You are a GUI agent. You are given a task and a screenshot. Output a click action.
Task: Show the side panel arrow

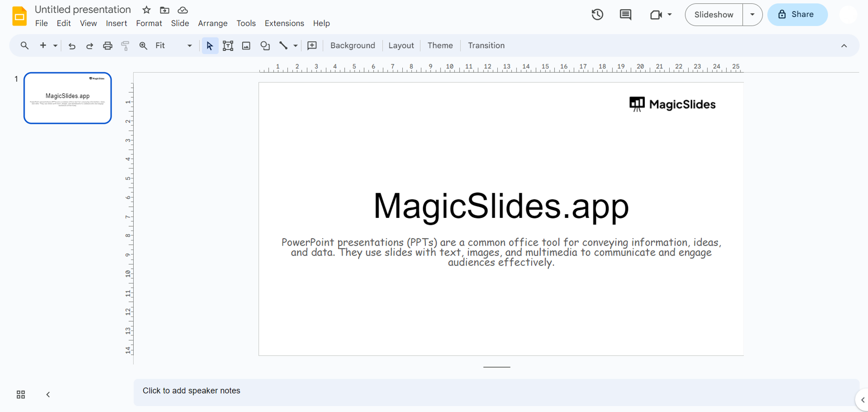pyautogui.click(x=862, y=400)
